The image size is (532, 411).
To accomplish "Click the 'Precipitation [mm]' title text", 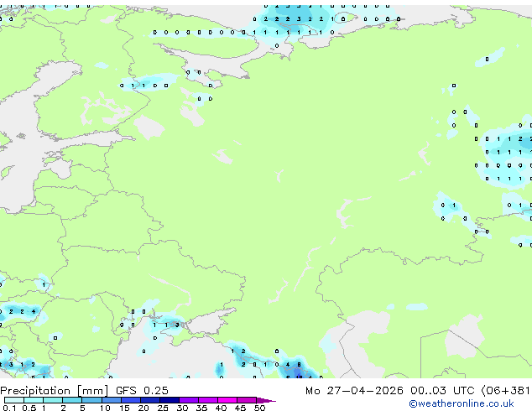I will 55,391.
